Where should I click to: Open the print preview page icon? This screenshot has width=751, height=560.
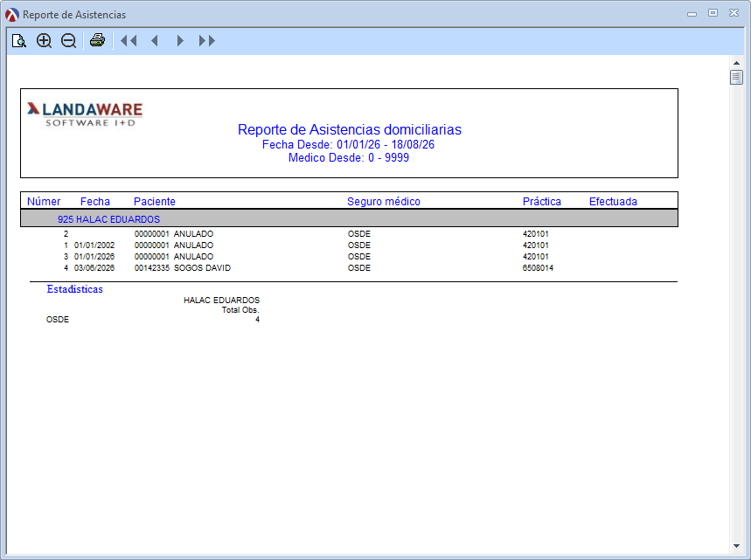point(18,41)
